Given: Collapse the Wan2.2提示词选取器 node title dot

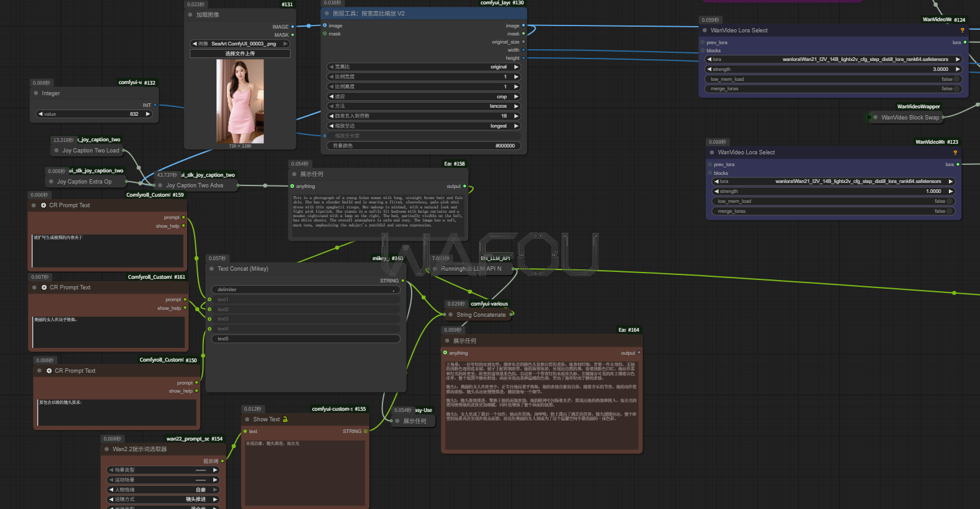Looking at the screenshot, I should pos(107,449).
